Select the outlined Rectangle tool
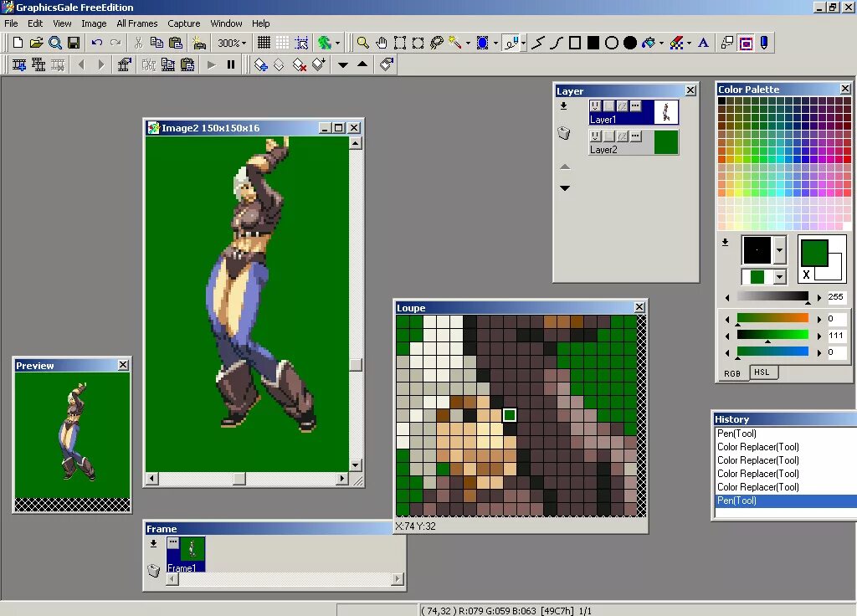The width and height of the screenshot is (857, 616). point(575,43)
